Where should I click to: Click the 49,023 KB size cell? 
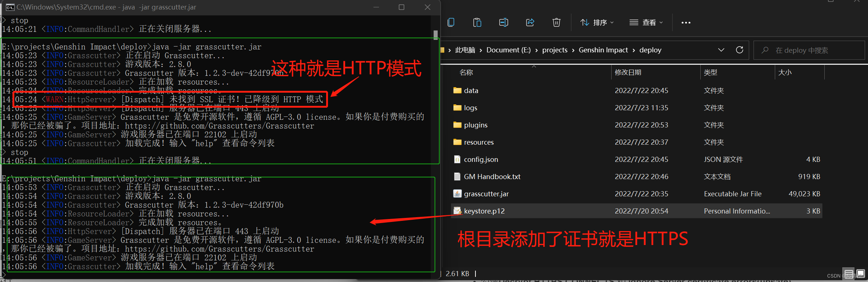804,194
